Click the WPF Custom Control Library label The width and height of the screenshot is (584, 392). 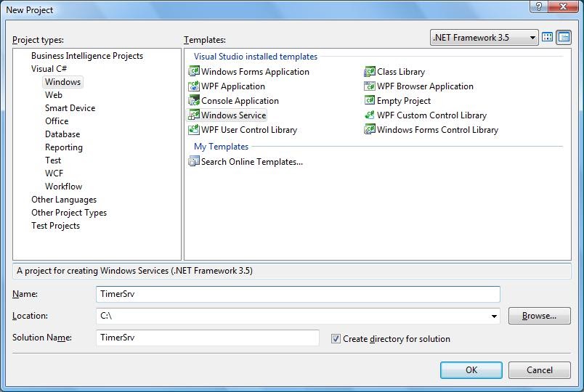[x=431, y=115]
